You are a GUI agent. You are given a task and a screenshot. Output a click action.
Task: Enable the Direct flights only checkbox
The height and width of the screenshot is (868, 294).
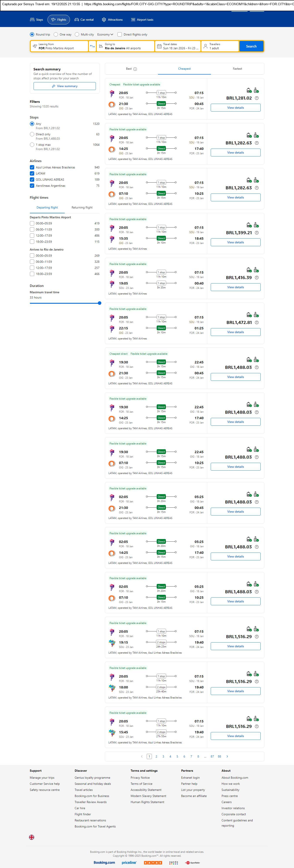(120, 34)
